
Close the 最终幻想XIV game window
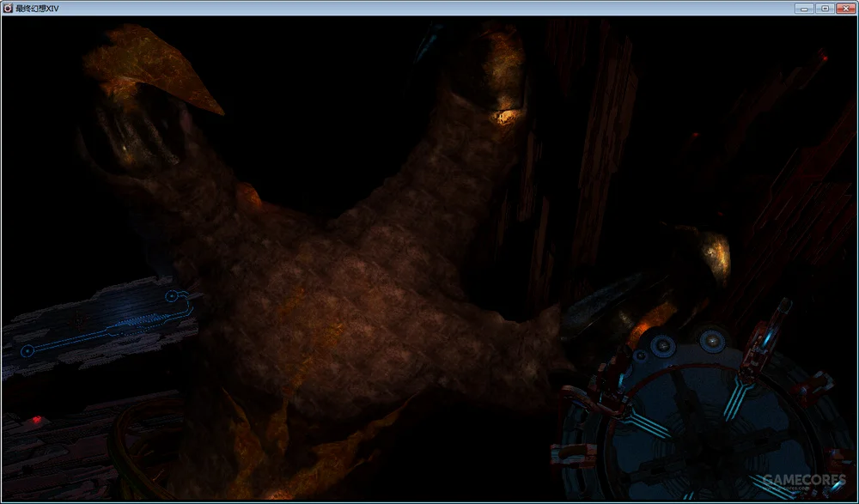[846, 9]
